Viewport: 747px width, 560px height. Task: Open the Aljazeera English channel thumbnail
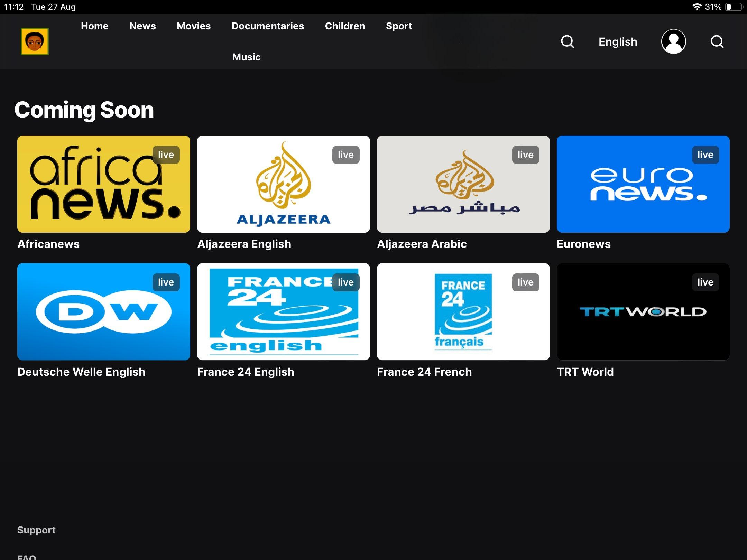click(284, 184)
